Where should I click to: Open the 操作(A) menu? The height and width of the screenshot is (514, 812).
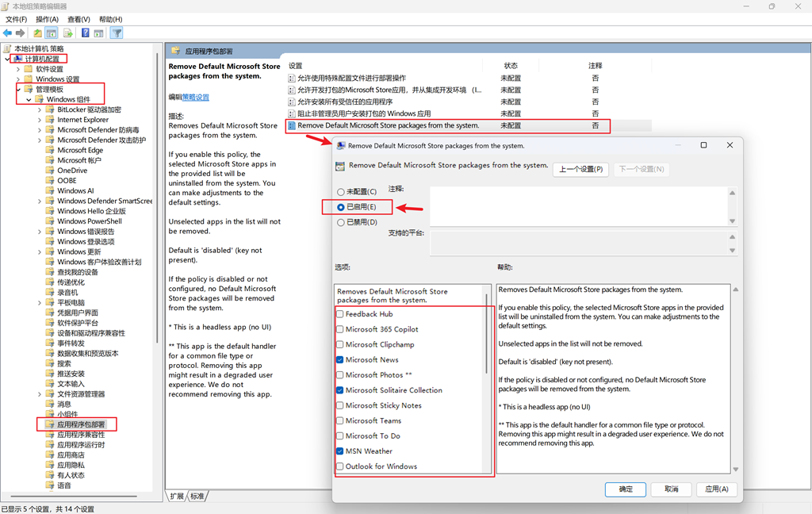tap(47, 19)
